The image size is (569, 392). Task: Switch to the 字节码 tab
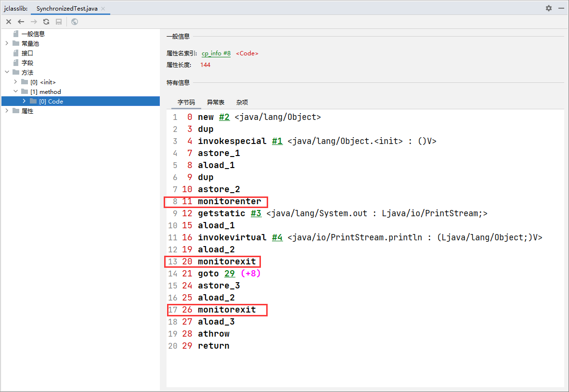(186, 103)
